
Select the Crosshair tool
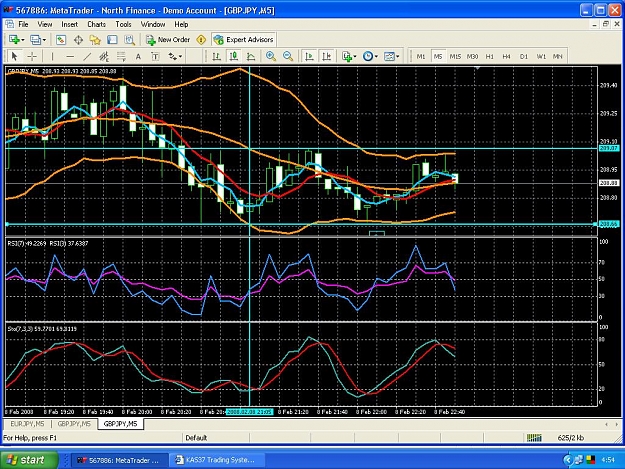pyautogui.click(x=31, y=57)
